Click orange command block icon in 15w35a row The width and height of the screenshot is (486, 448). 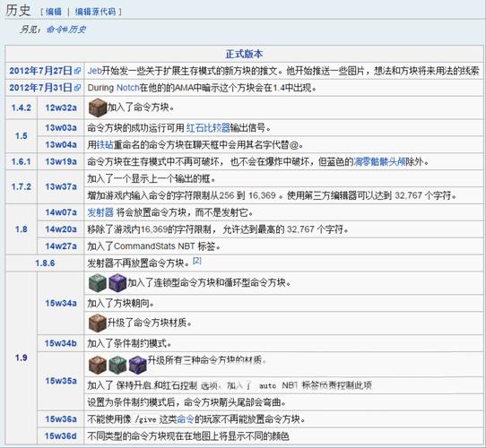pyautogui.click(x=98, y=365)
